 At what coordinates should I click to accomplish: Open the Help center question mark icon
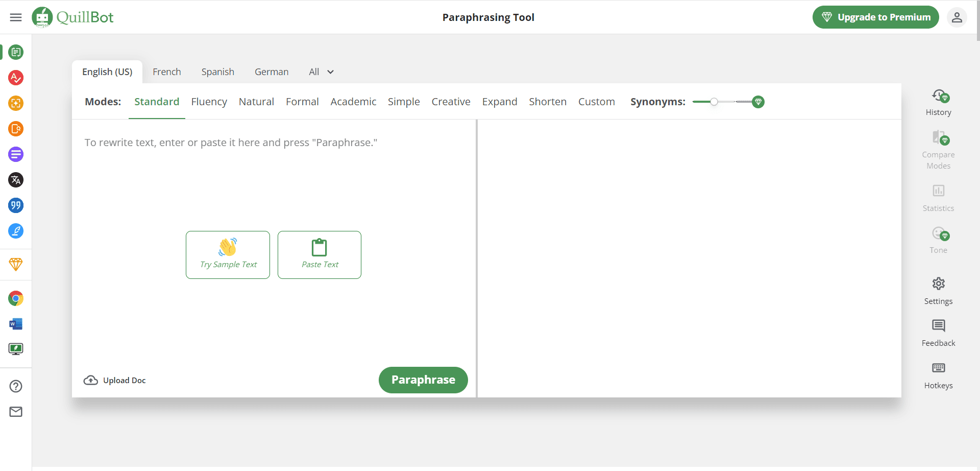coord(16,386)
